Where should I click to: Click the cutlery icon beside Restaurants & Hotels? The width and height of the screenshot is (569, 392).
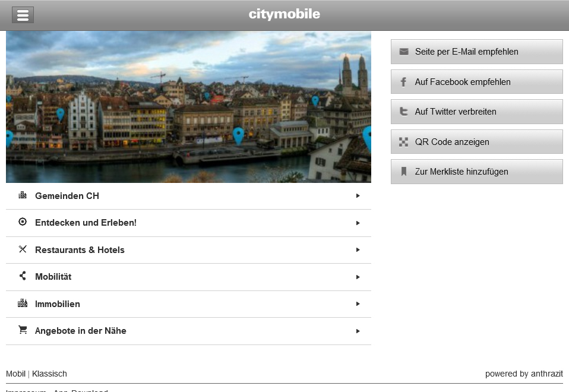pyautogui.click(x=23, y=249)
